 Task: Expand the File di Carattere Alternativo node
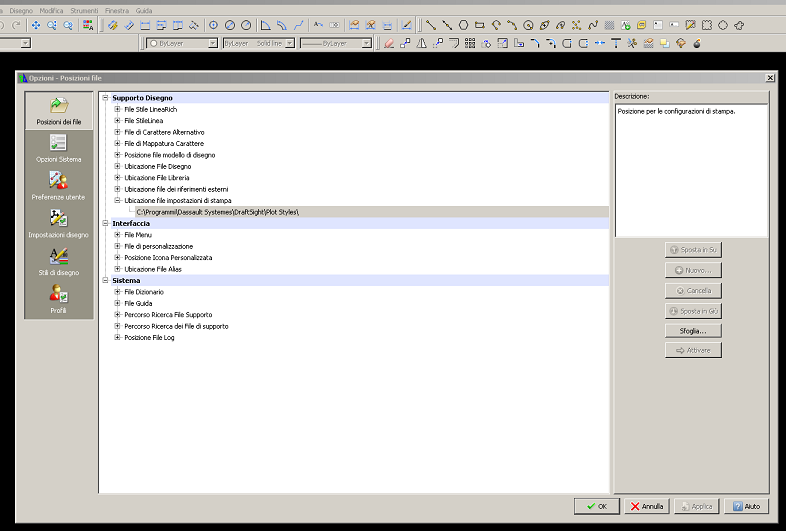click(117, 132)
